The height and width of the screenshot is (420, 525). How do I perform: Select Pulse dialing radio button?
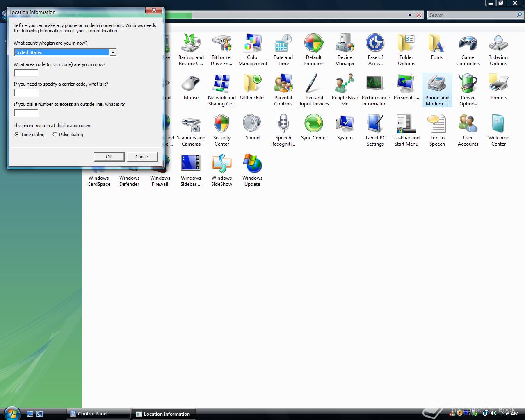click(x=55, y=135)
